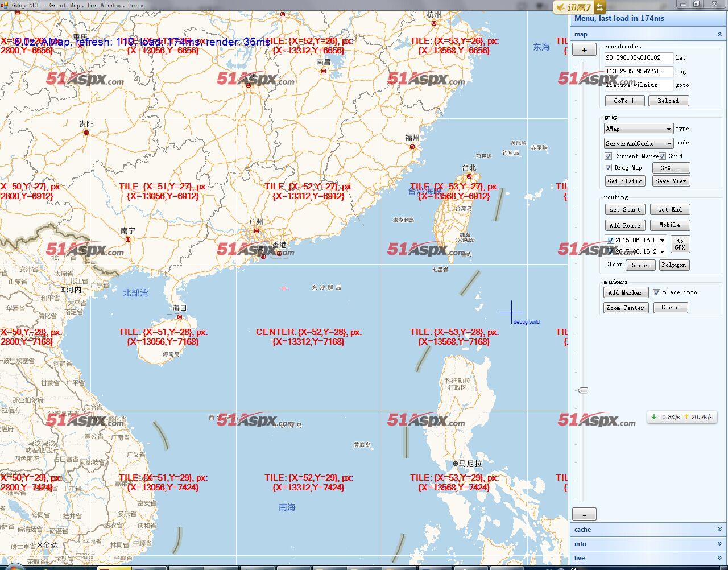The image size is (728, 570).
Task: Click the 南昌 city marker dot
Action: coord(324,71)
